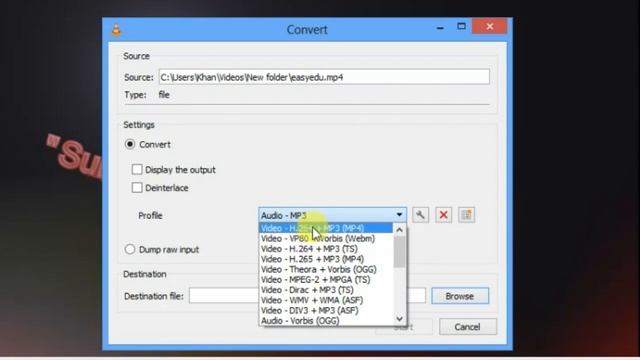Screen dimensions: 640x360
Task: Choose Video - H.264 + MP3 (TS) profile
Action: 326,249
